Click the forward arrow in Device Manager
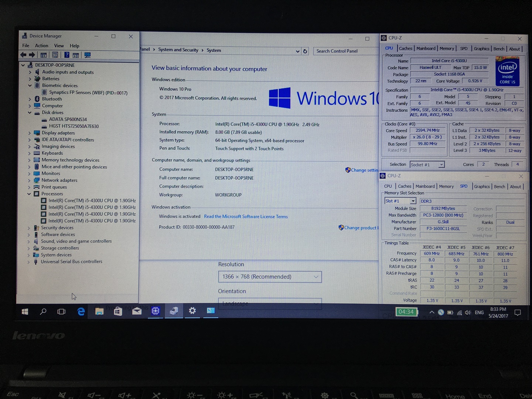The image size is (532, 399). coord(32,55)
